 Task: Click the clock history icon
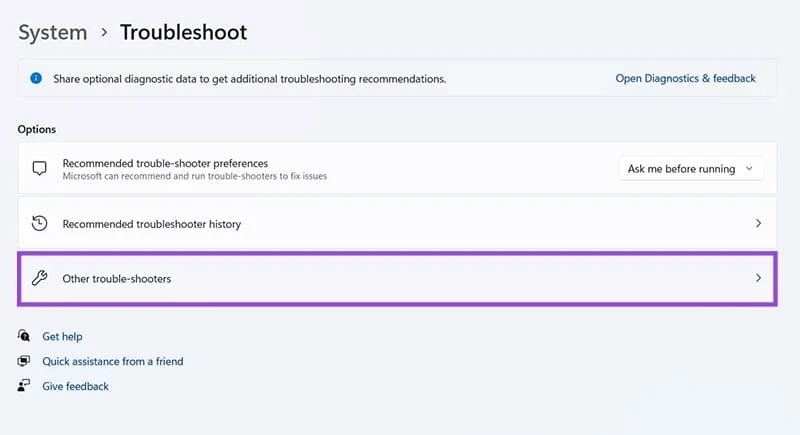click(x=39, y=224)
